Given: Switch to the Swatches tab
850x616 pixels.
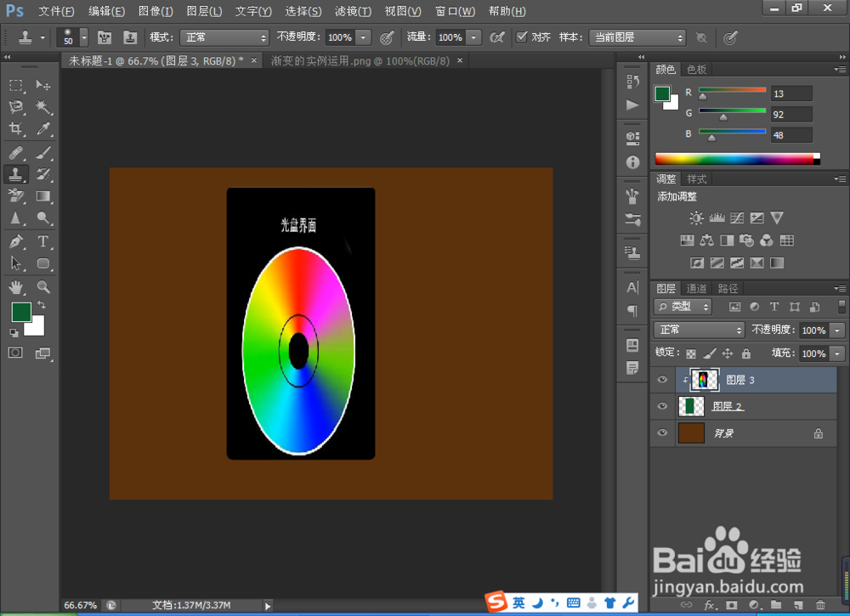Looking at the screenshot, I should coord(697,70).
